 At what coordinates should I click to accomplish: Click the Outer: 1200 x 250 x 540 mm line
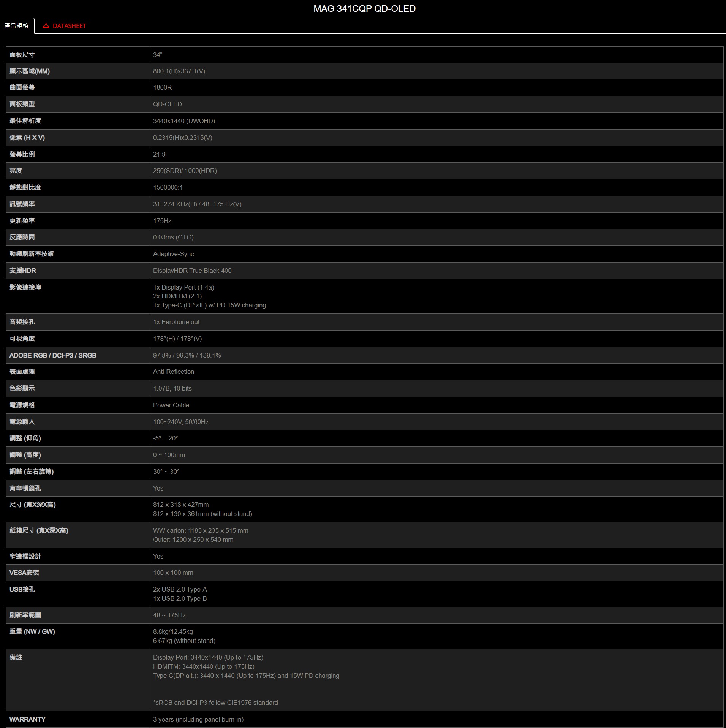click(193, 540)
